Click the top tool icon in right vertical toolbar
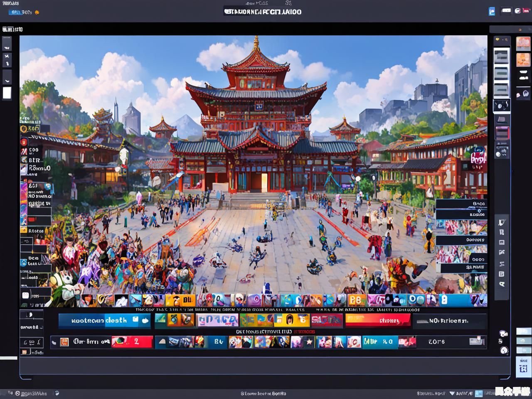Image resolution: width=532 pixels, height=399 pixels. point(502,222)
